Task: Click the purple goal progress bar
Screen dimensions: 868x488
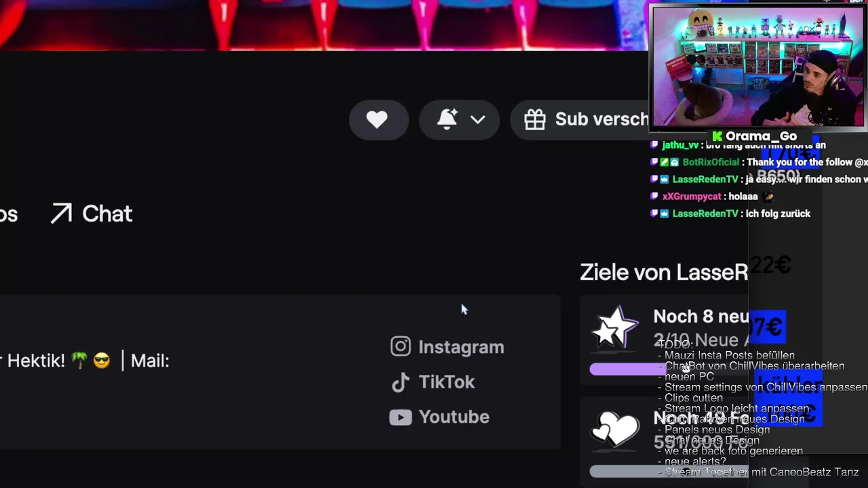Action: 627,369
